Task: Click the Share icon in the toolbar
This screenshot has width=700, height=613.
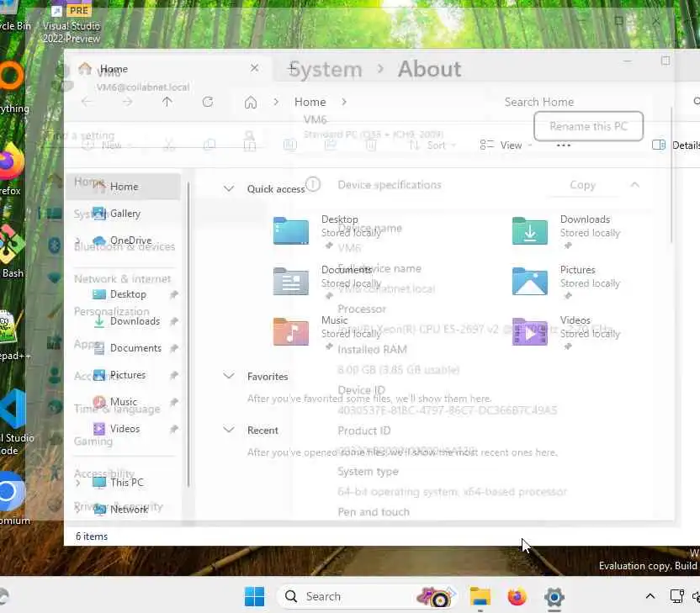Action: tap(331, 145)
